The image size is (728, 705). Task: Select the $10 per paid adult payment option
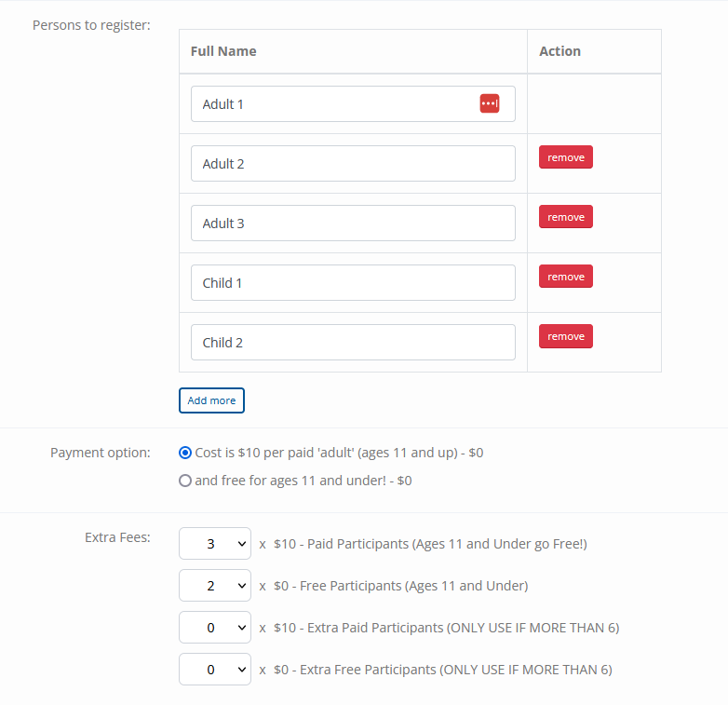(x=185, y=454)
